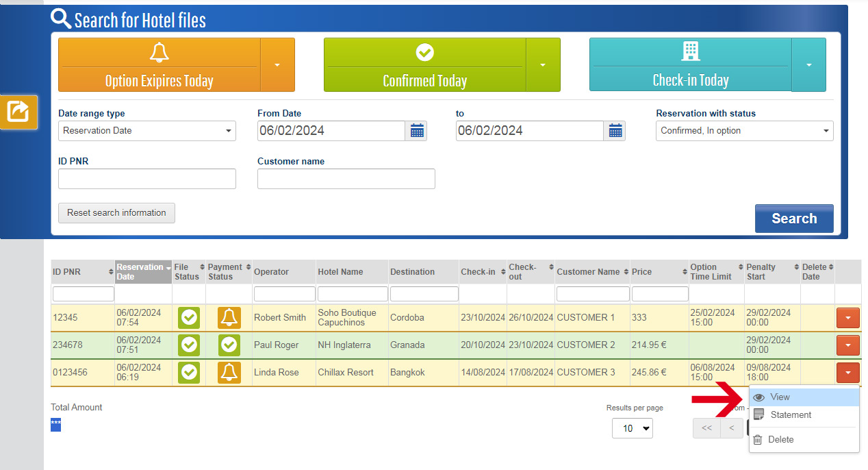Open the Reservation with status dropdown
The height and width of the screenshot is (470, 868).
tap(744, 131)
